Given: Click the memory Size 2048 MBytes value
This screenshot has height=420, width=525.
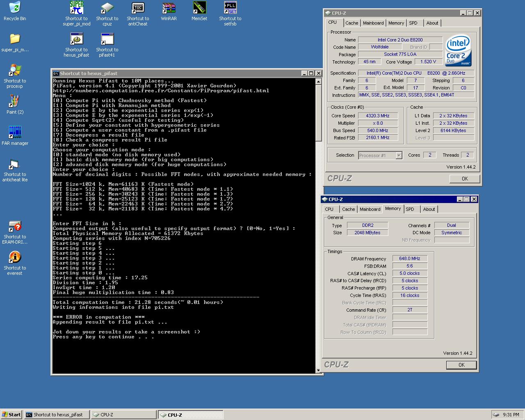Looking at the screenshot, I should click(367, 233).
